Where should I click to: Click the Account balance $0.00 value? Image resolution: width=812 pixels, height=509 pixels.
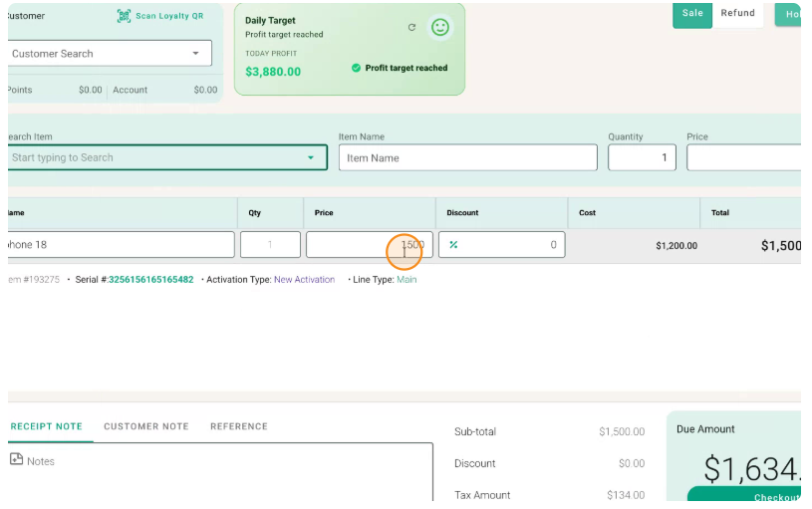pyautogui.click(x=205, y=90)
